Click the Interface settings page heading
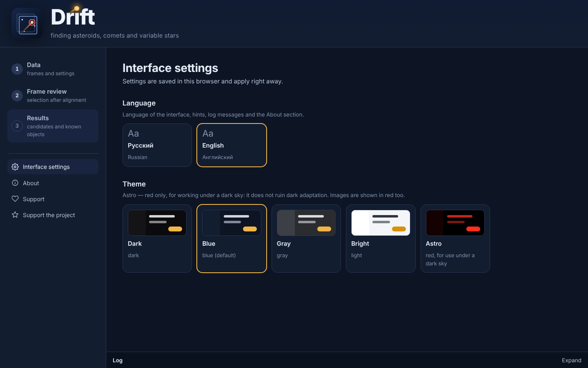Image resolution: width=588 pixels, height=368 pixels. pos(170,68)
